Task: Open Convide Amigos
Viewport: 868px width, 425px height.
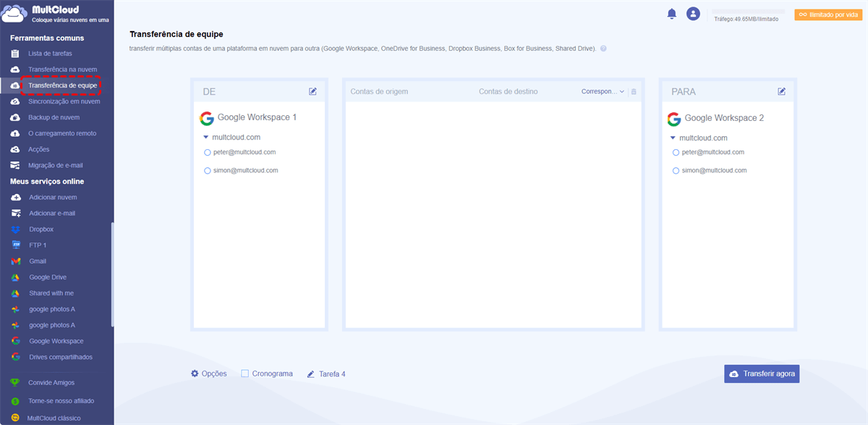Action: click(51, 382)
